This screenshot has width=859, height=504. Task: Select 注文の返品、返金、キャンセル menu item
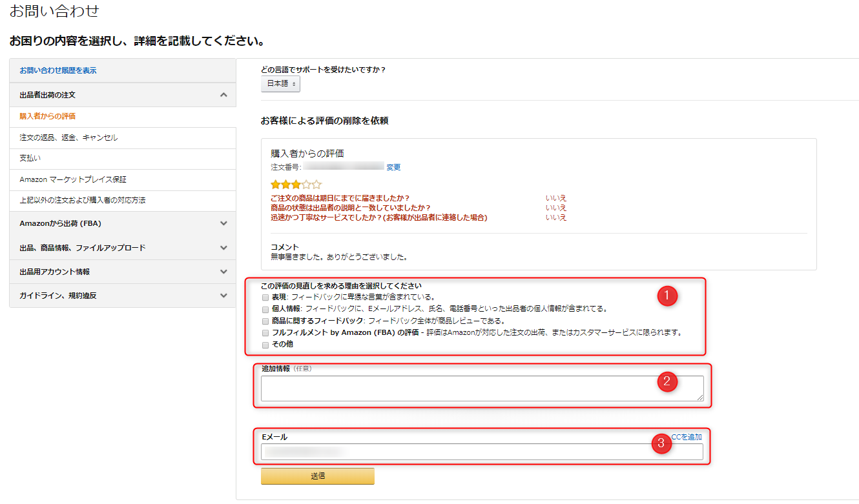(68, 138)
